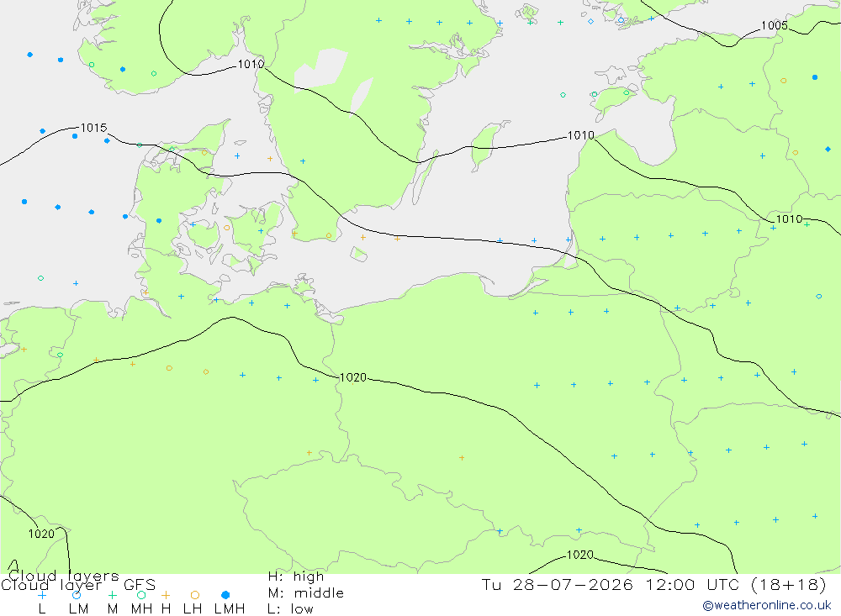Click the green plus legend symbol above M

tap(112, 595)
